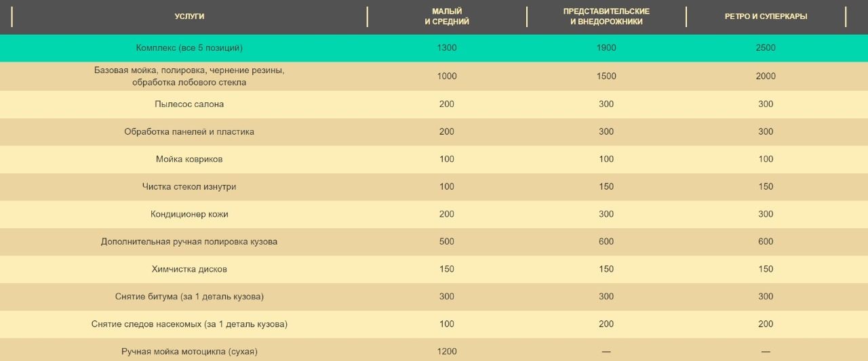Click the Снятие битума row label
868x361 pixels.
[189, 297]
